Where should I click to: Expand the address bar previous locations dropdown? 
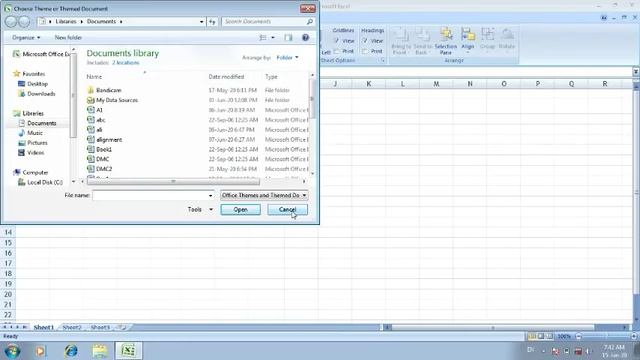[x=202, y=22]
